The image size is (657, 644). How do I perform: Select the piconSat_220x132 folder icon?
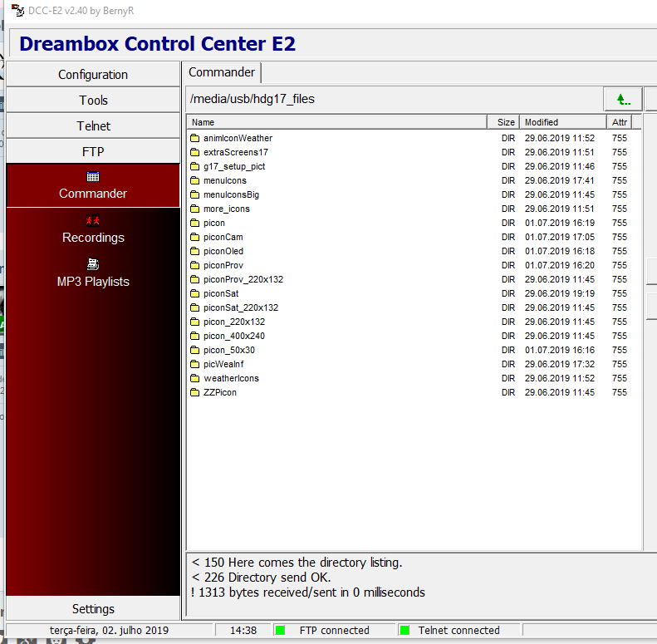(x=194, y=307)
